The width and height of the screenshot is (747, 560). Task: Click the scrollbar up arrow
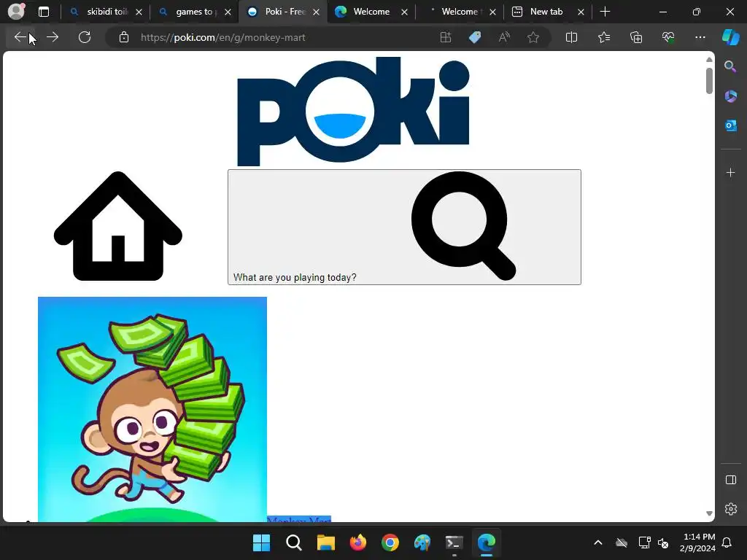coord(709,60)
